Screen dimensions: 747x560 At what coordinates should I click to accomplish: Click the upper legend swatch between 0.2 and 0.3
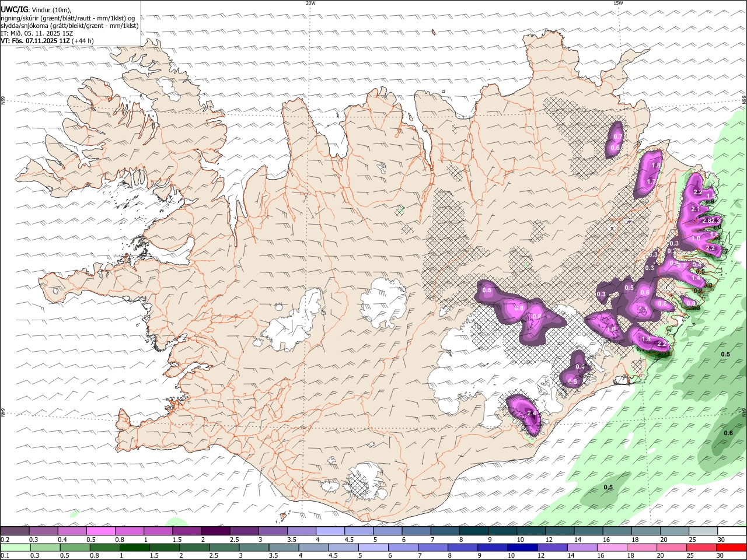pyautogui.click(x=15, y=531)
